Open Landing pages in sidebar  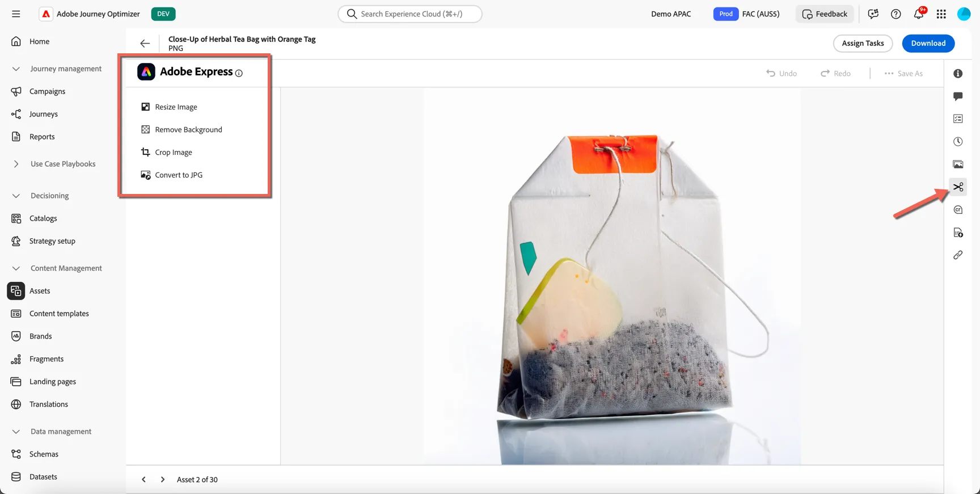pyautogui.click(x=53, y=382)
